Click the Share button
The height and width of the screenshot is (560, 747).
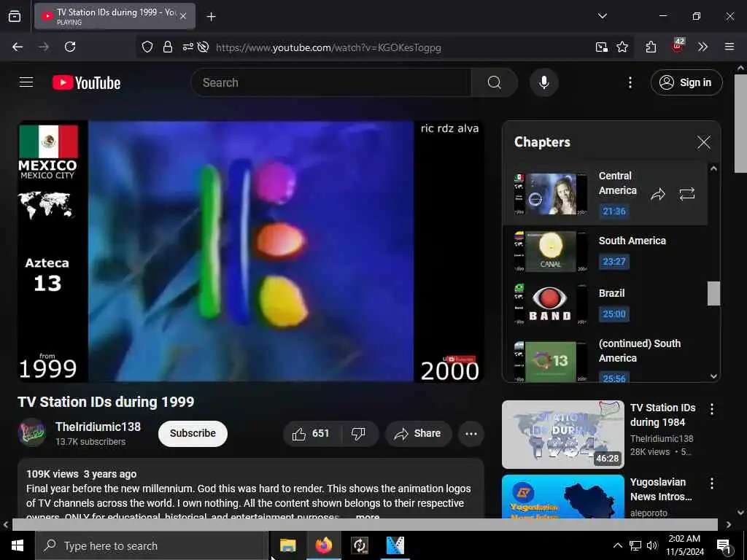point(418,433)
